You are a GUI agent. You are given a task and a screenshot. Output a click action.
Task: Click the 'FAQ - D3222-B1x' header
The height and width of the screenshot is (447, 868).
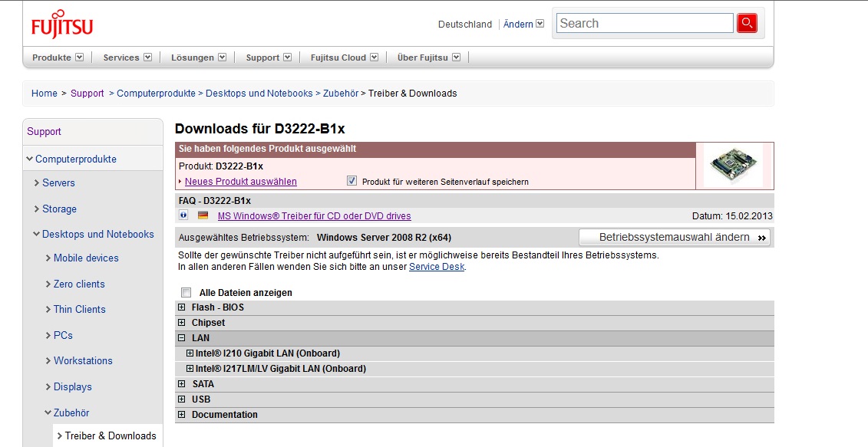215,201
